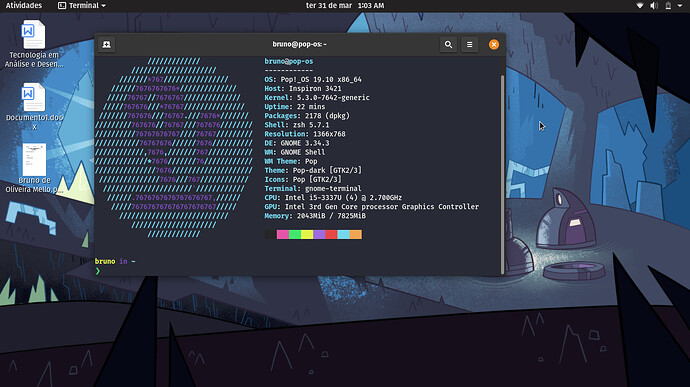Click the terminal prompt arrow line
Viewport: 690px width, 387px height.
[x=98, y=271]
